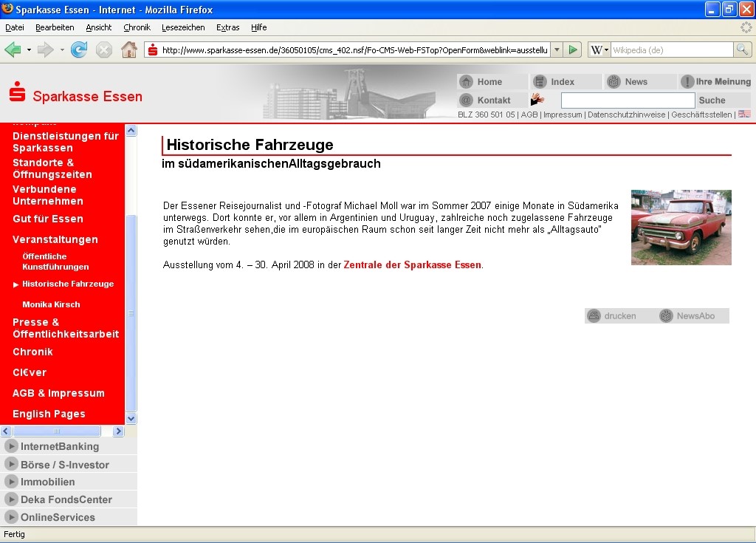The height and width of the screenshot is (543, 756).
Task: Open the Wikipedia search engine dropdown
Action: coord(599,49)
